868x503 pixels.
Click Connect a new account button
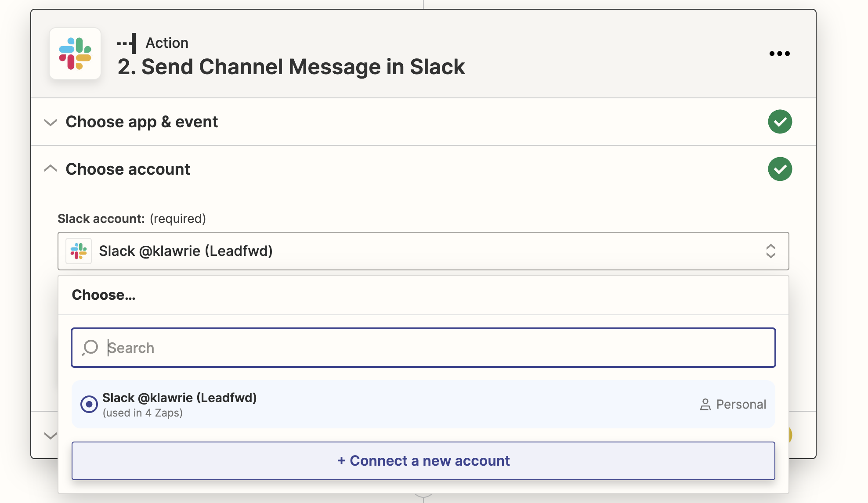[423, 461]
